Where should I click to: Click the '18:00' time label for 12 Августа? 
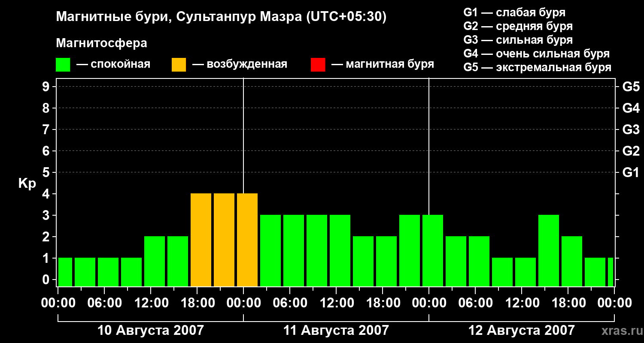pos(568,303)
